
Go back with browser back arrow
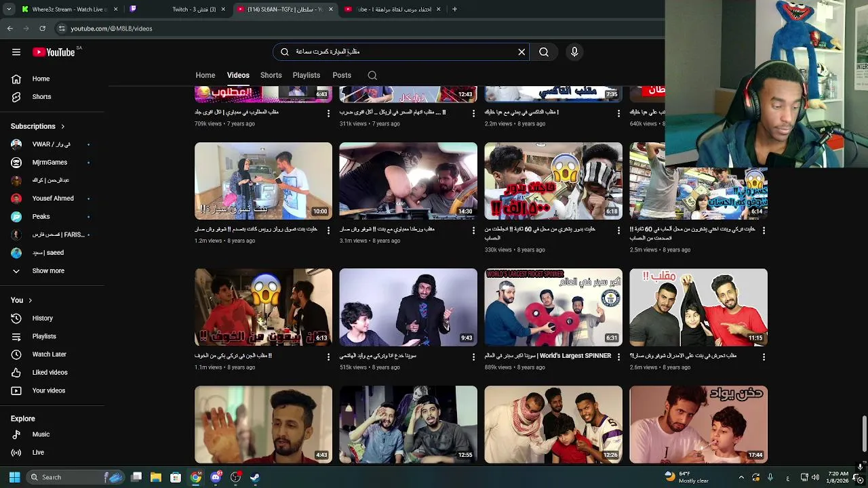10,28
